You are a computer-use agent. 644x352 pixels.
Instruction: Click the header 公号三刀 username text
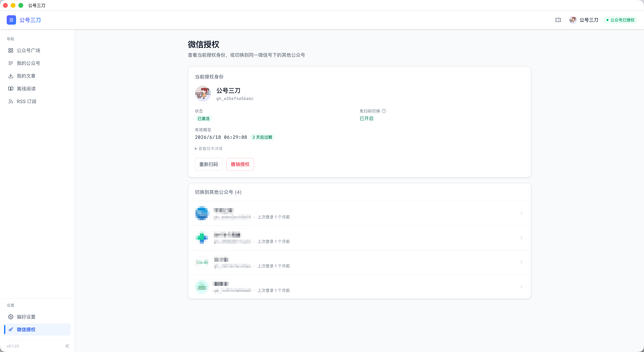[x=589, y=20]
